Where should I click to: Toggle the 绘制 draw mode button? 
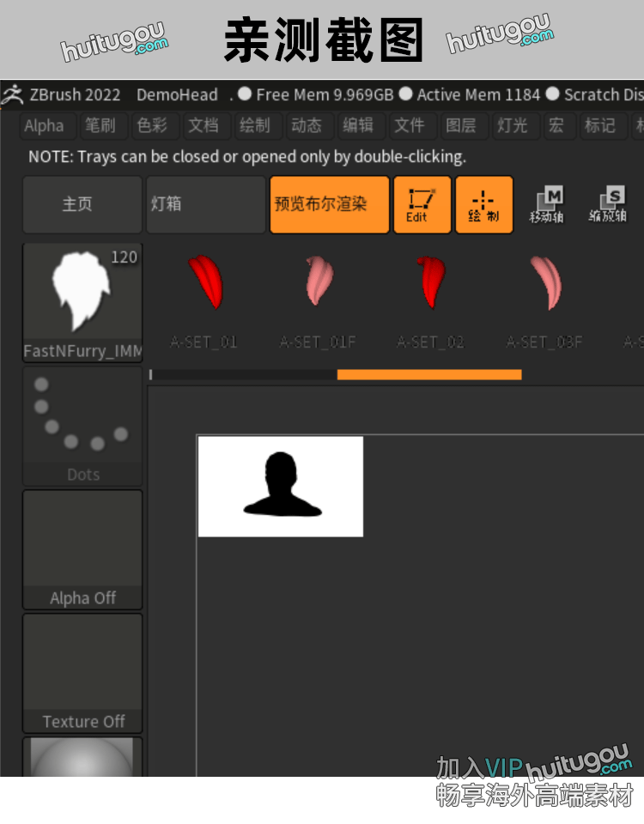[x=483, y=204]
